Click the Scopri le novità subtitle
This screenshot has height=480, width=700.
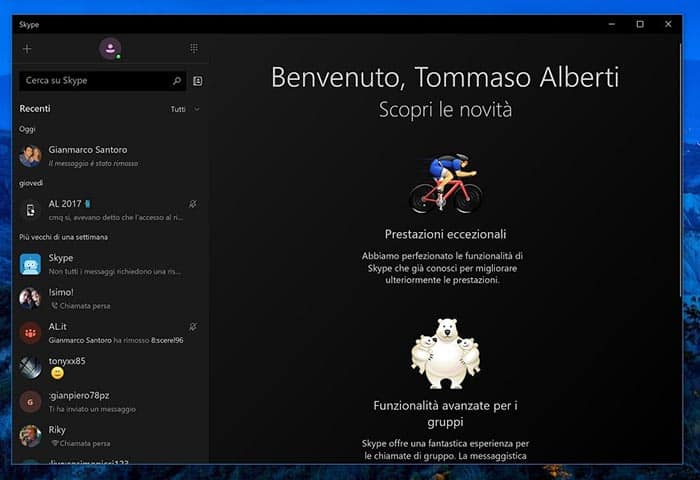[445, 110]
